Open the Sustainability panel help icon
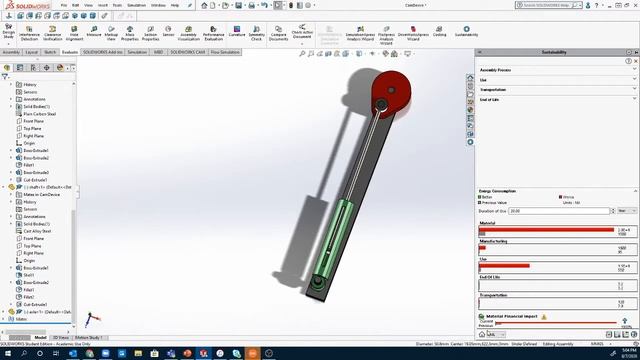This screenshot has height=360, width=640. (629, 61)
